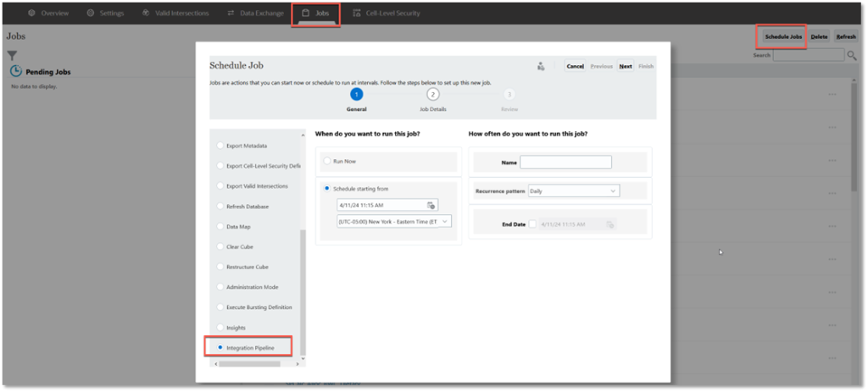The image size is (868, 392).
Task: Click into the job Name text field
Action: click(x=565, y=162)
